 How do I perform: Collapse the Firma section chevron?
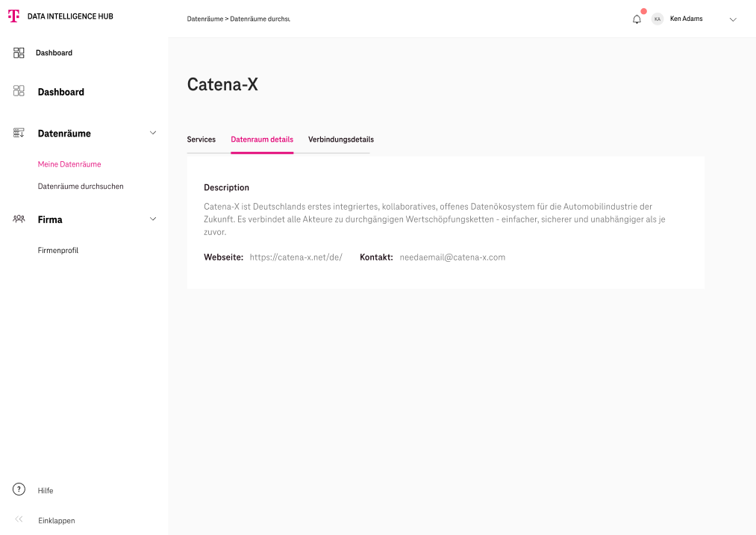[x=153, y=219]
